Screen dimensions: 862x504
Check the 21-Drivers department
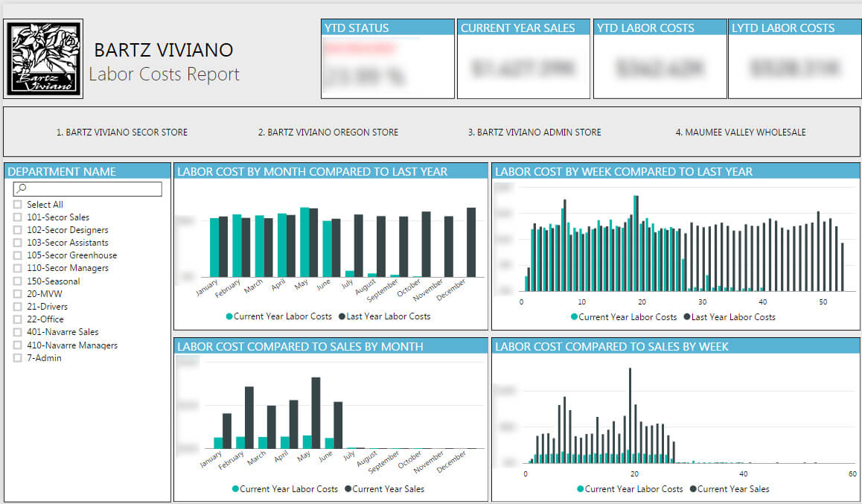pyautogui.click(x=17, y=307)
